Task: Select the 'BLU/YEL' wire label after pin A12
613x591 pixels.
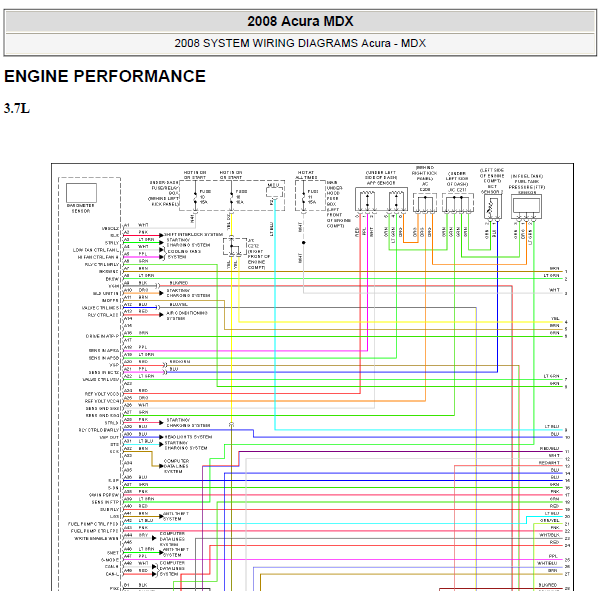Action: click(179, 304)
